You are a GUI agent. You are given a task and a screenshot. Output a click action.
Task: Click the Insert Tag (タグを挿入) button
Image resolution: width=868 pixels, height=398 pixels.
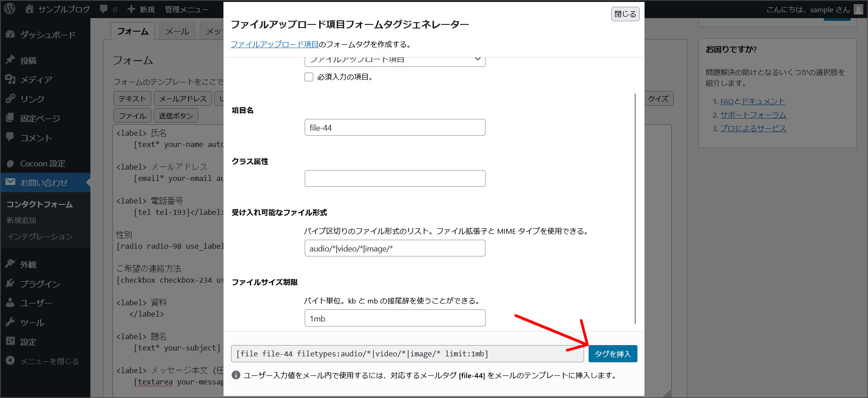tap(613, 354)
